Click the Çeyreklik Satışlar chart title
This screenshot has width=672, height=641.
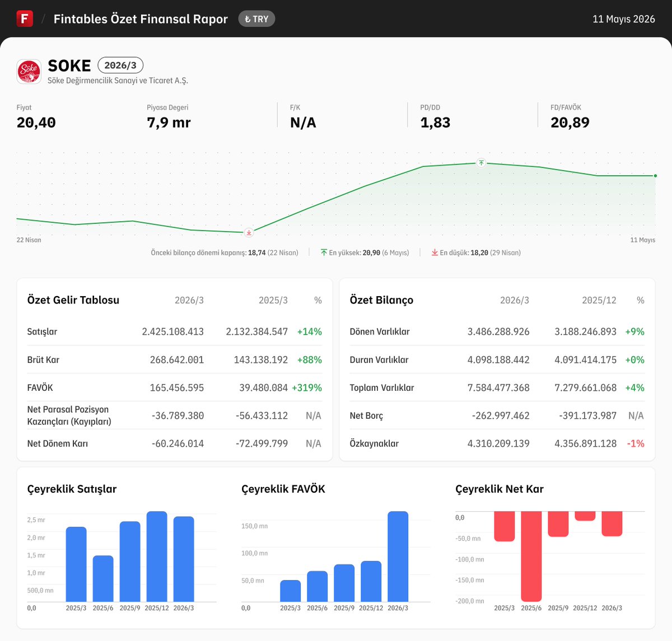(x=72, y=489)
